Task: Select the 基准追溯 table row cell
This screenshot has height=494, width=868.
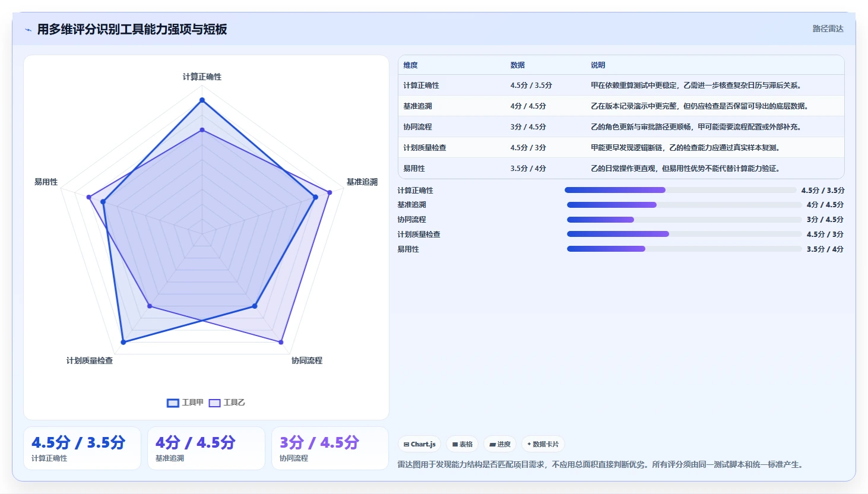Action: 417,106
